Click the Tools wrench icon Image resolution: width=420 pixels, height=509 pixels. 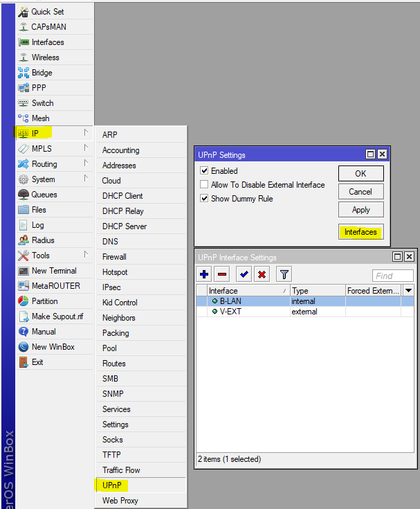click(24, 256)
